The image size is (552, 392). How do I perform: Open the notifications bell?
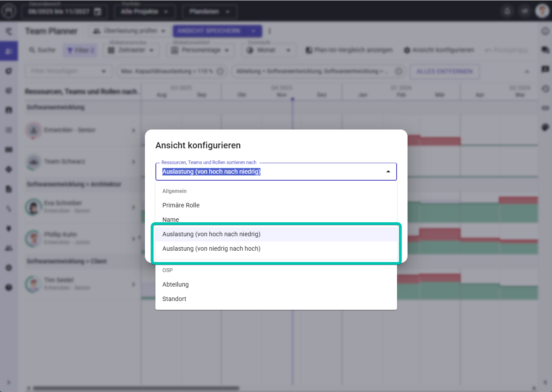507,12
